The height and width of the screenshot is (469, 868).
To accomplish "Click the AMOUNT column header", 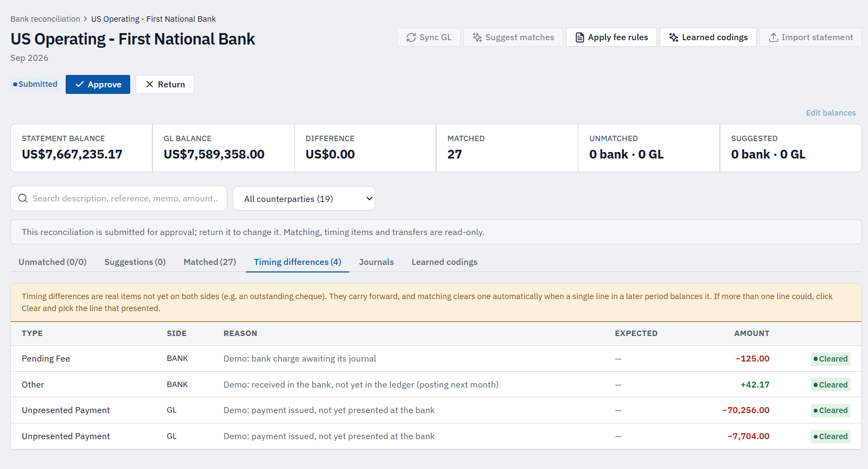I will (x=752, y=333).
